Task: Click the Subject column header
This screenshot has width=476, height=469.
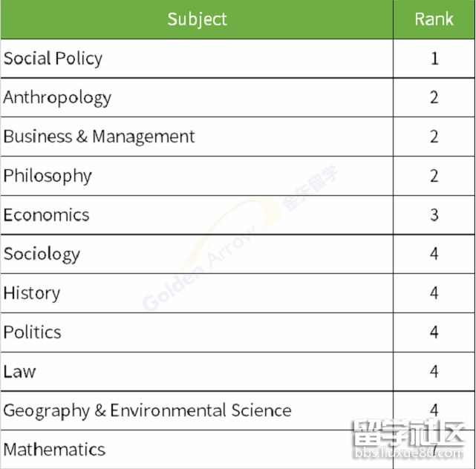Action: [197, 19]
